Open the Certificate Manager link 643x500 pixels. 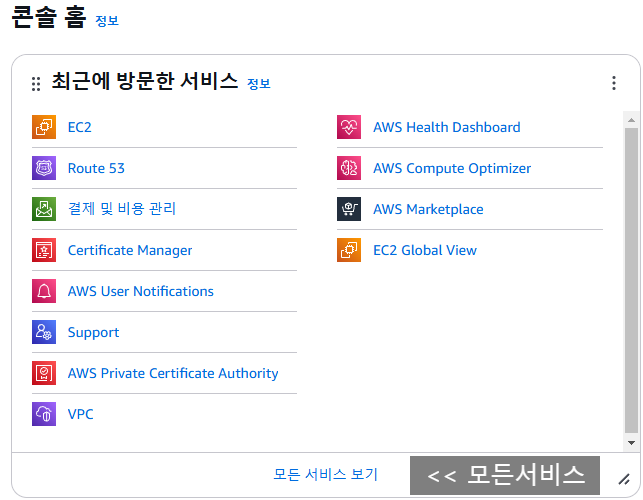[x=130, y=250]
